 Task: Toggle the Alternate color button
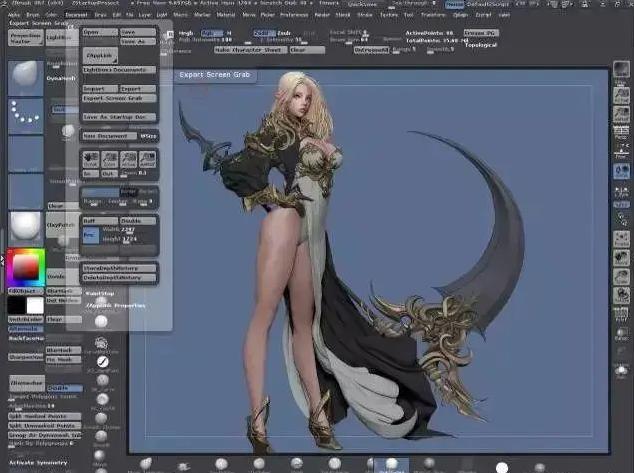tap(26, 329)
